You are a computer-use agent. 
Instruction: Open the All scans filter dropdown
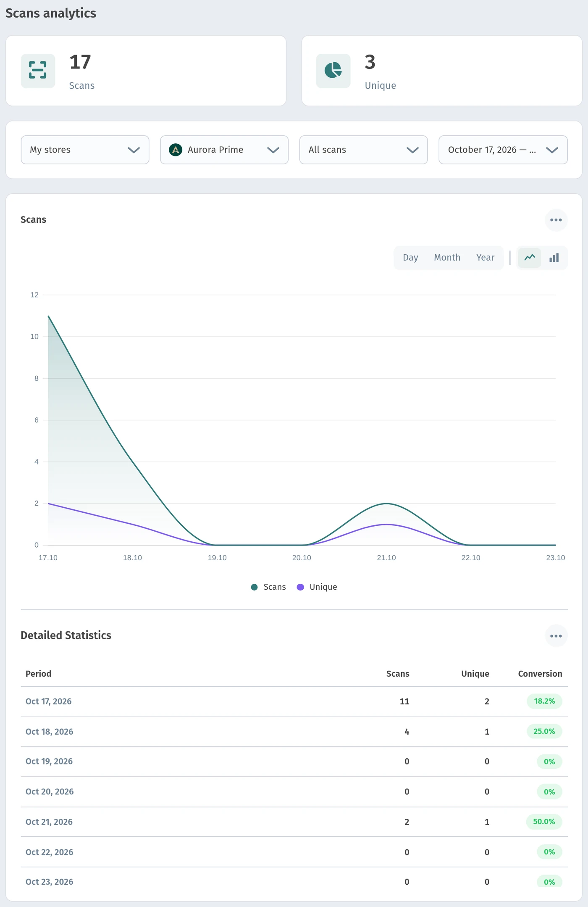pos(363,150)
